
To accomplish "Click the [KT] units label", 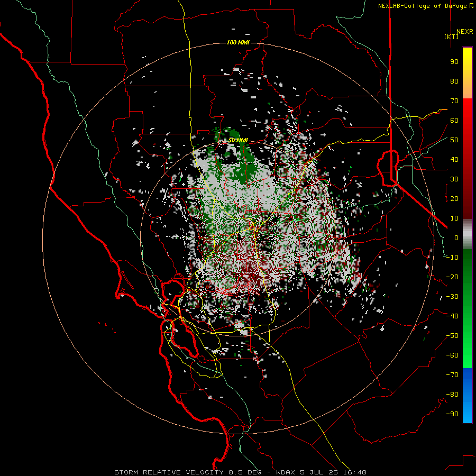I will pos(452,36).
